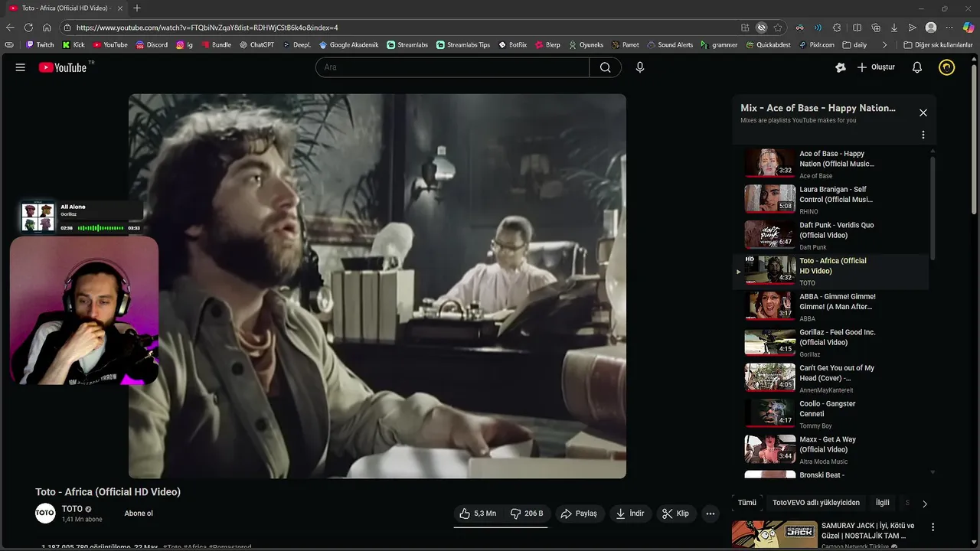The image size is (980, 551).
Task: Reload the page with refresh icon
Action: (x=28, y=28)
